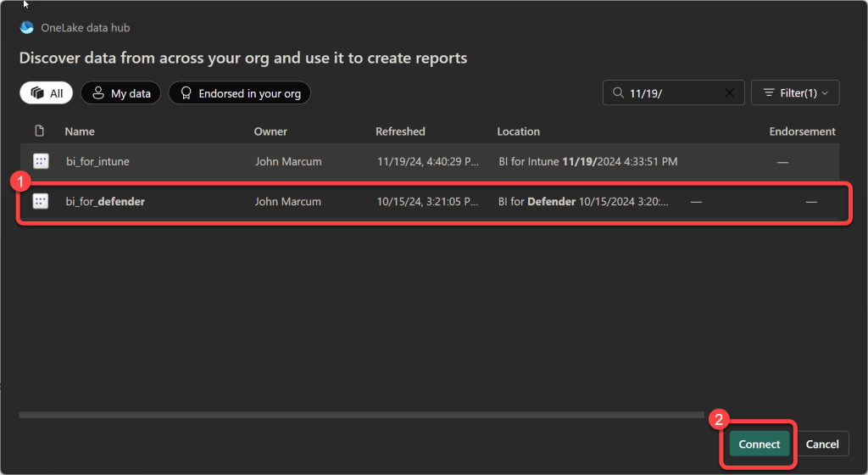The image size is (868, 475).
Task: Sort by the Owner column header
Action: click(x=270, y=131)
